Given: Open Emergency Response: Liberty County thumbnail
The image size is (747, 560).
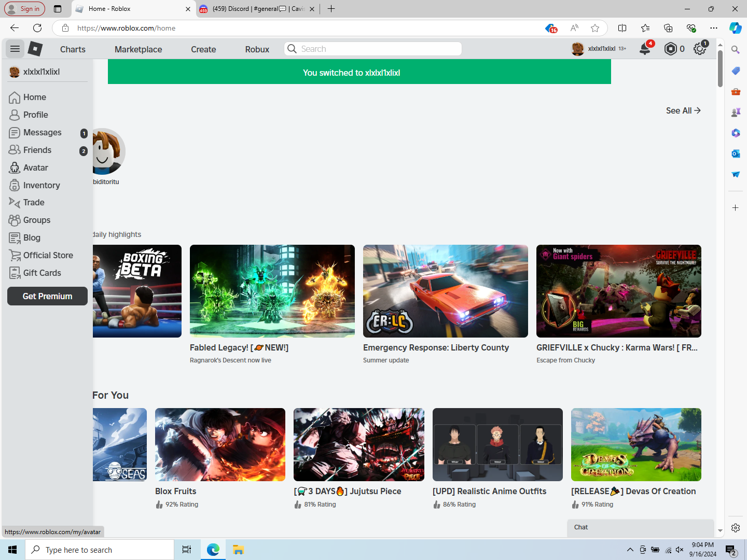Looking at the screenshot, I should 446,291.
